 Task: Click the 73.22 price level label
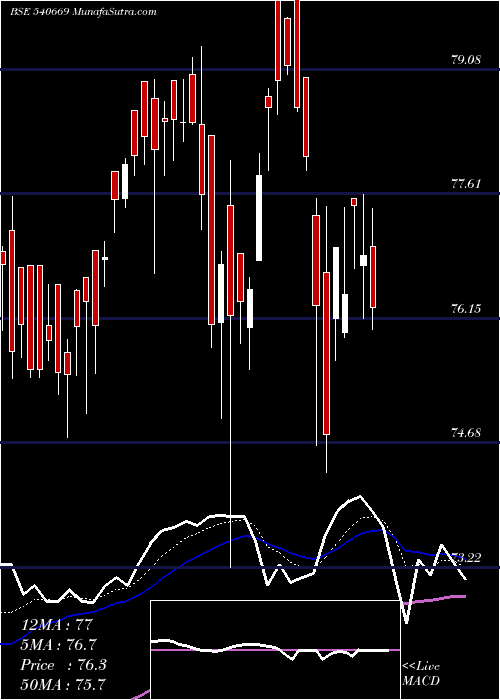coord(466,557)
